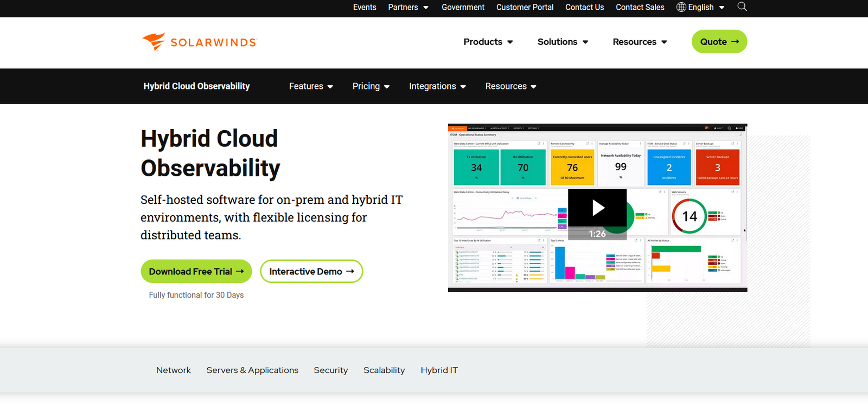Select the Hybrid IT tab
The height and width of the screenshot is (418, 868).
(x=439, y=370)
